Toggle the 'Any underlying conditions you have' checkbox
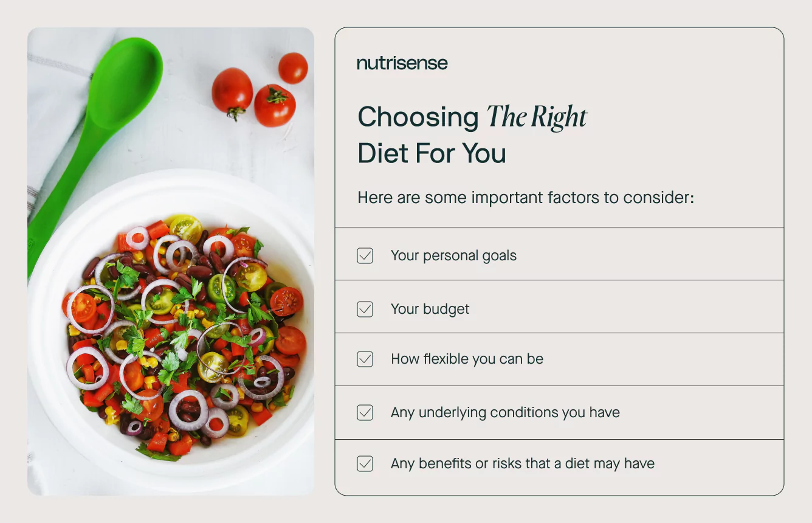The image size is (812, 523). click(365, 412)
